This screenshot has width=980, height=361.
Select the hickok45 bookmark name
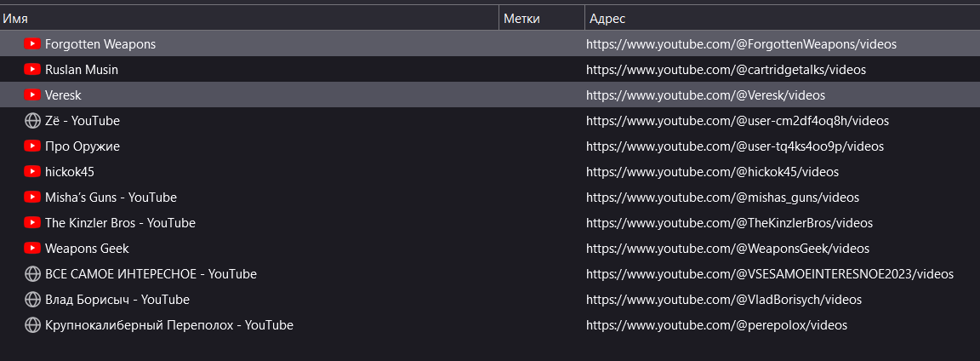pyautogui.click(x=70, y=172)
